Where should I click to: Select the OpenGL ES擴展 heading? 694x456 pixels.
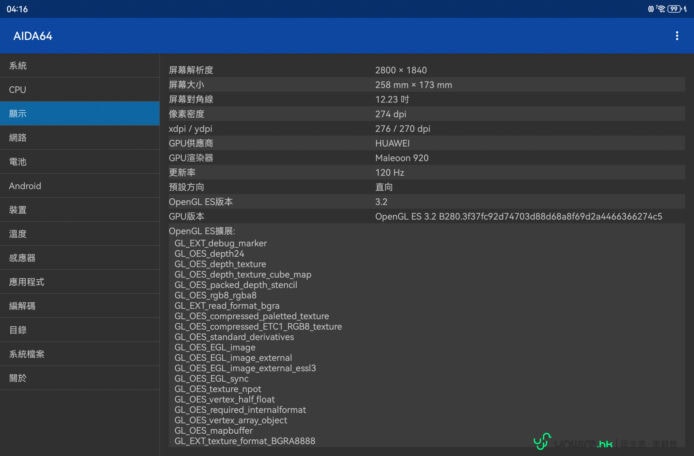[202, 231]
